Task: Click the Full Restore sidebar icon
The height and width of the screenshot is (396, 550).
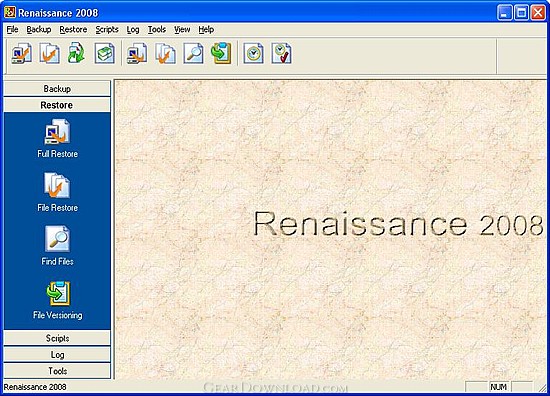Action: [57, 132]
